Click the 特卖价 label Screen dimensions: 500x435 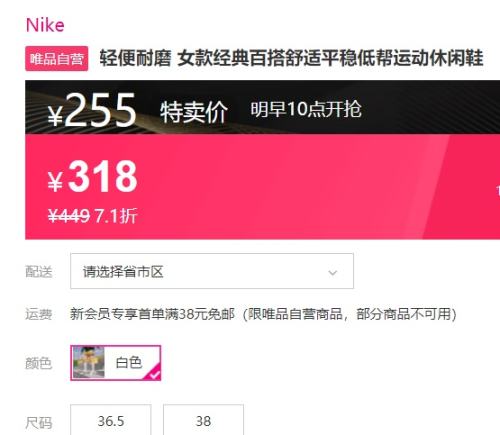(x=194, y=112)
